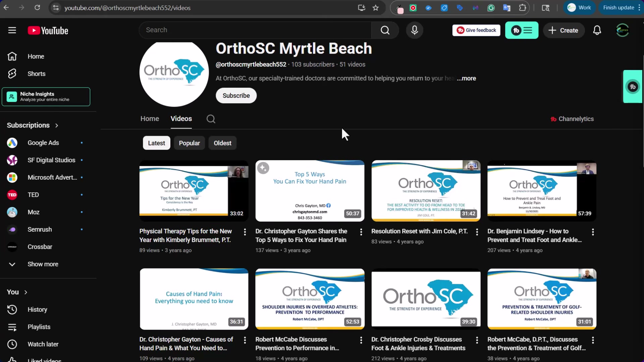
Task: Open more options for Robert McCabe Prevention video
Action: [x=361, y=340]
